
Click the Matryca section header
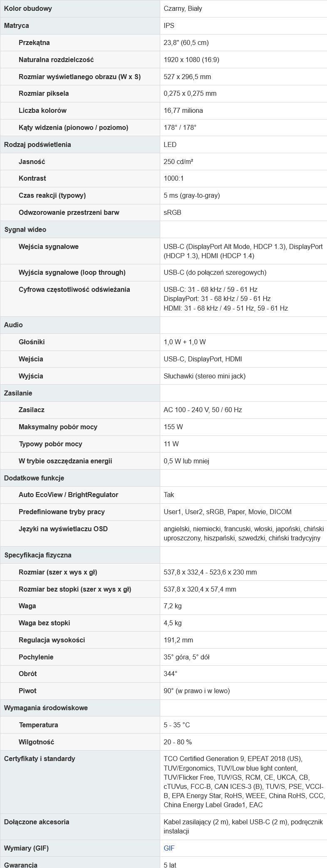17,25
